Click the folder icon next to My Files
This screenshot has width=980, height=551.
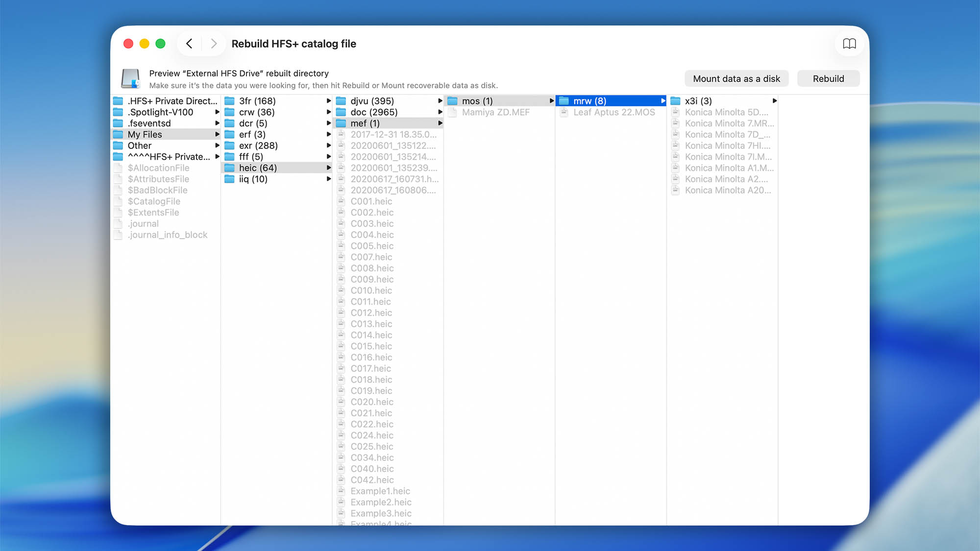coord(118,134)
